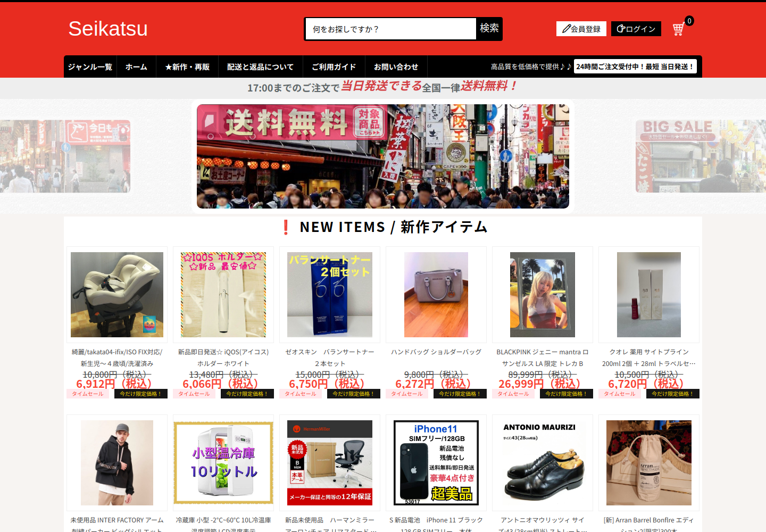Viewport: 766px width, 532px height.
Task: Open the クオレ サイトプライン product image
Action: (x=649, y=295)
